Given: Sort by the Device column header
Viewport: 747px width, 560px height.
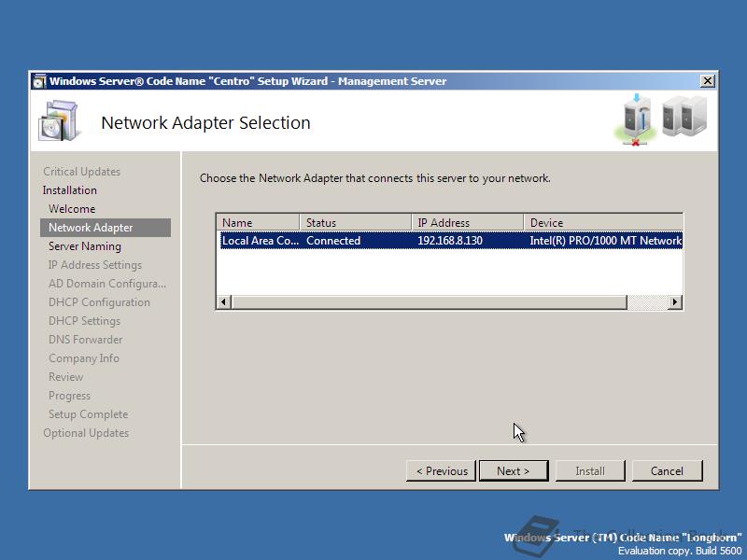Looking at the screenshot, I should (603, 223).
